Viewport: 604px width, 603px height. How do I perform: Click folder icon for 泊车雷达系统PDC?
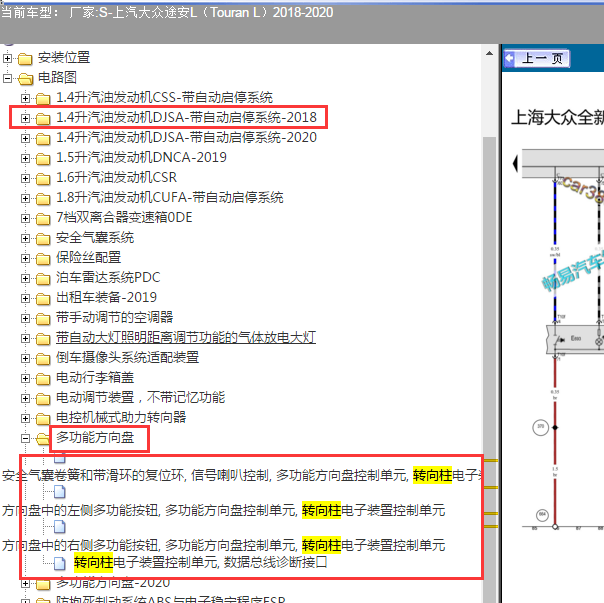[x=43, y=279]
